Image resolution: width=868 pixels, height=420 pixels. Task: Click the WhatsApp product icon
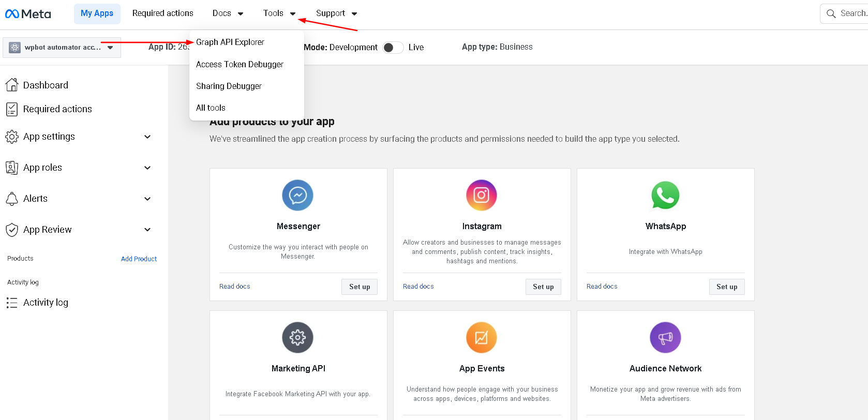point(665,195)
